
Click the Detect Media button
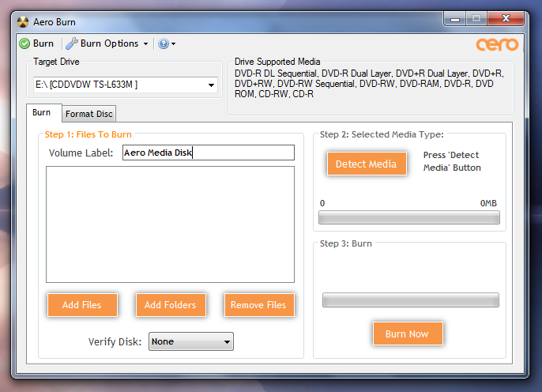click(367, 164)
